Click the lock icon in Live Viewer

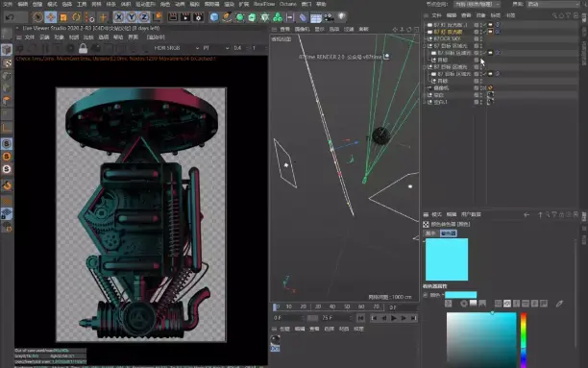(83, 48)
